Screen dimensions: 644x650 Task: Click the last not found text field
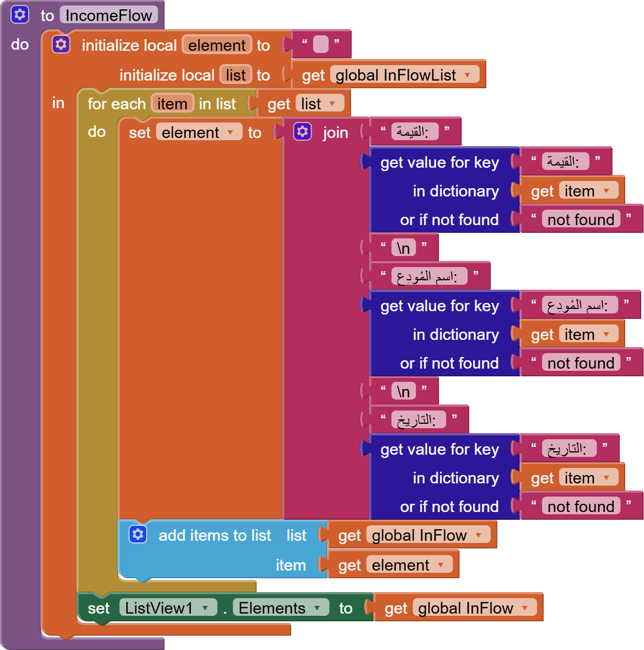581,507
